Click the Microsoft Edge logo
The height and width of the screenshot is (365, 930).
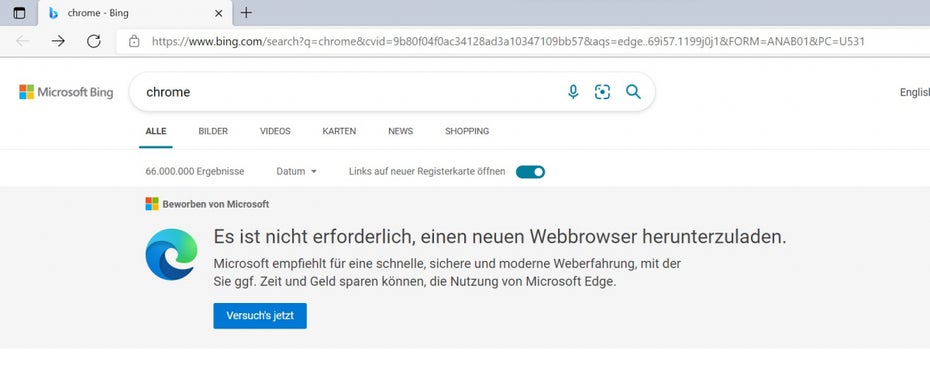click(171, 254)
